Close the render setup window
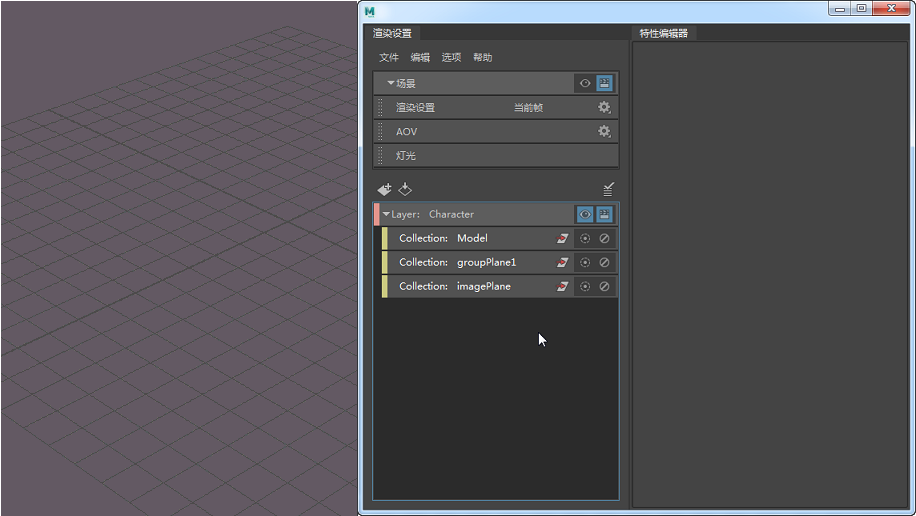916x516 pixels. 891,8
